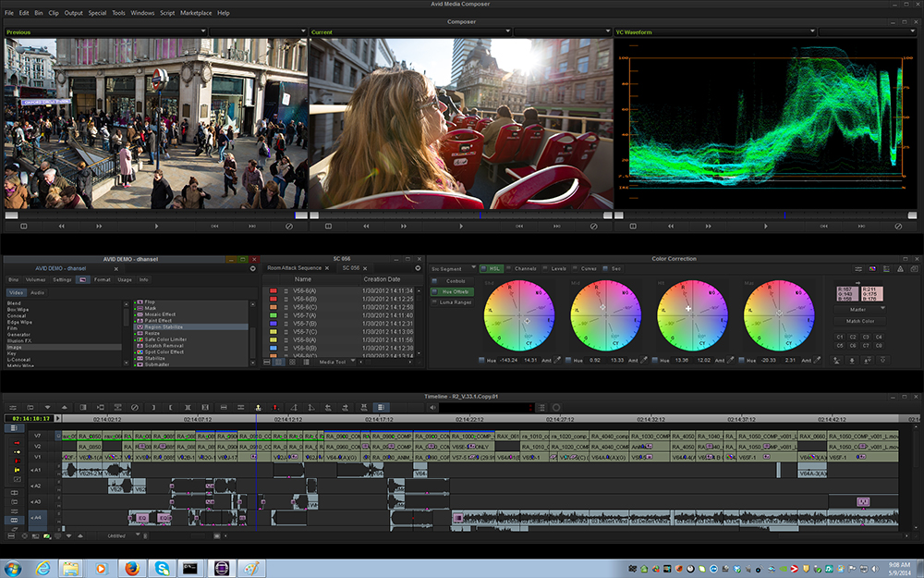Viewport: 924px width, 578px height.
Task: Toggle the Shadow Hue enable checkbox
Action: (480, 360)
